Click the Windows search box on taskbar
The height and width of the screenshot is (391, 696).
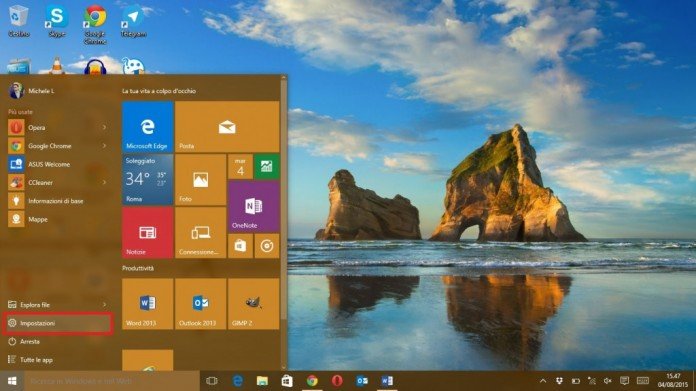[112, 381]
